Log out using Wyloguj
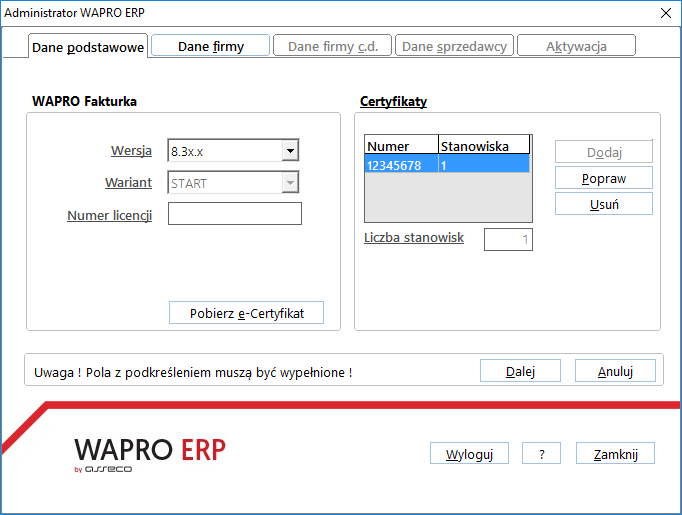Image resolution: width=682 pixels, height=515 pixels. tap(469, 454)
